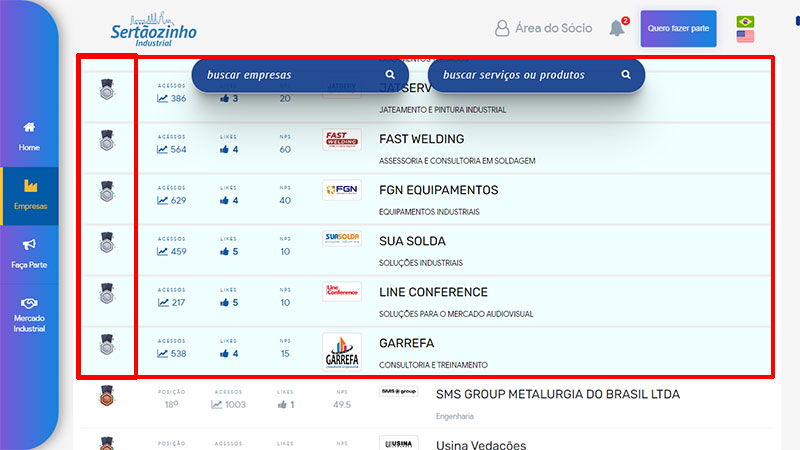Click the thumbs-up like icon for SMS GROUP

pos(282,405)
